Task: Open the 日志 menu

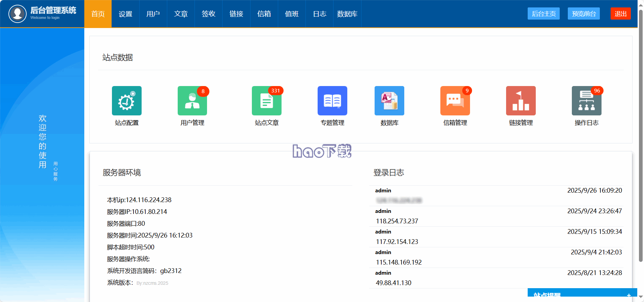Action: (319, 14)
